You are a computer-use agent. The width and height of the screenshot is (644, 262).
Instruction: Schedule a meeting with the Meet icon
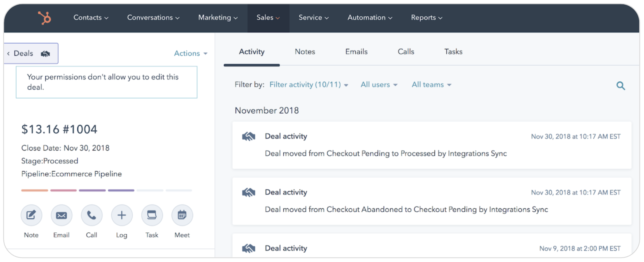coord(182,215)
